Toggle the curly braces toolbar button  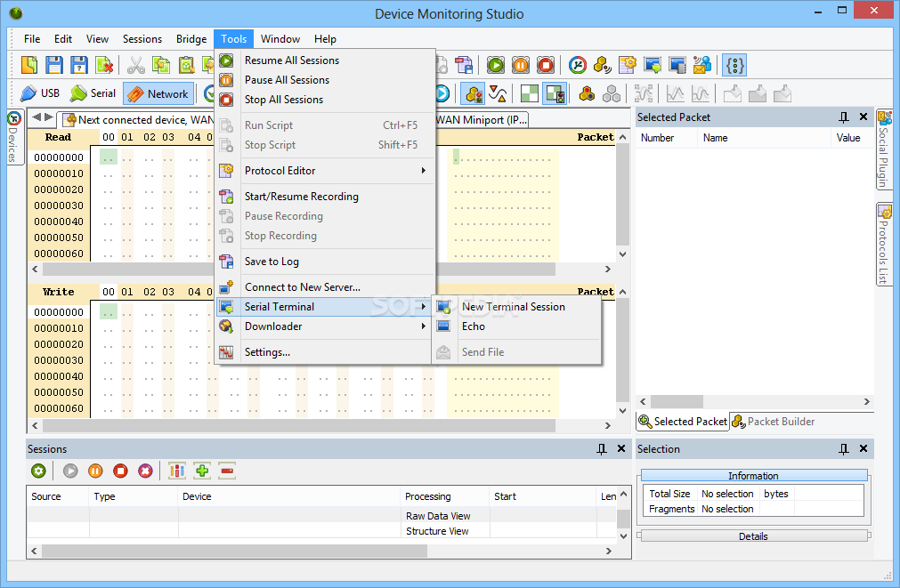point(734,65)
